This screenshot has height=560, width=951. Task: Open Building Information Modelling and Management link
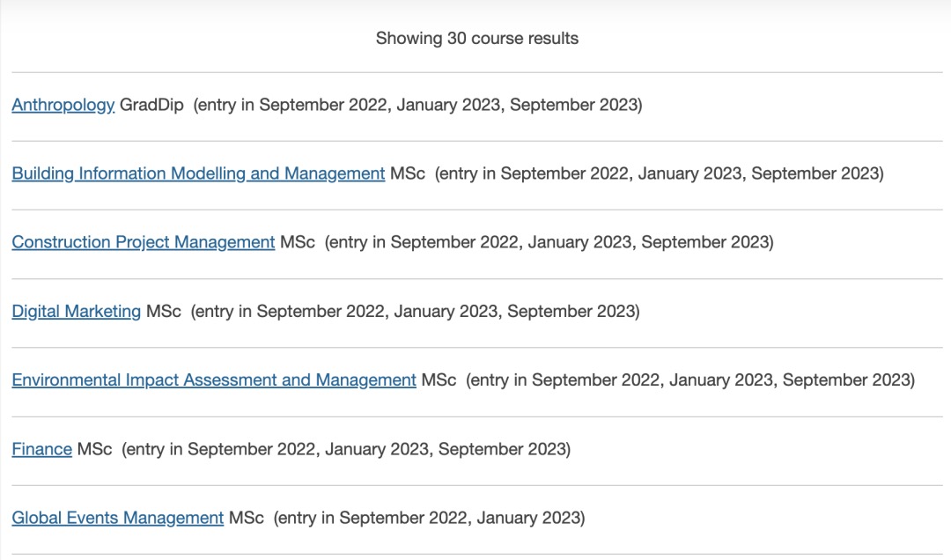(198, 173)
